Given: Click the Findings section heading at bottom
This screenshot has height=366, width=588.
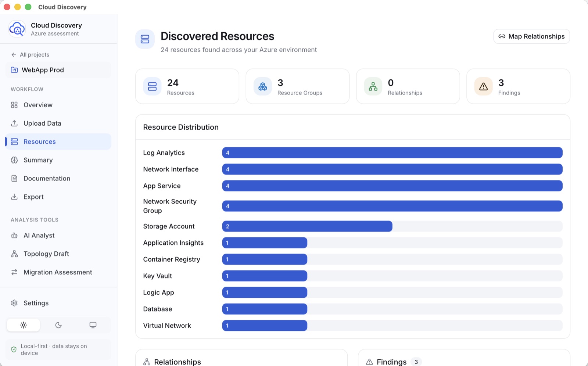Looking at the screenshot, I should 391,362.
